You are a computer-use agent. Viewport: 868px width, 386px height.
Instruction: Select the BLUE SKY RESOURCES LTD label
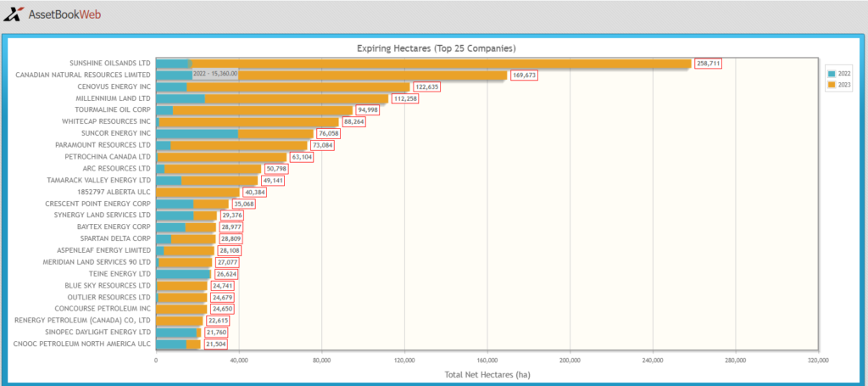tap(108, 286)
